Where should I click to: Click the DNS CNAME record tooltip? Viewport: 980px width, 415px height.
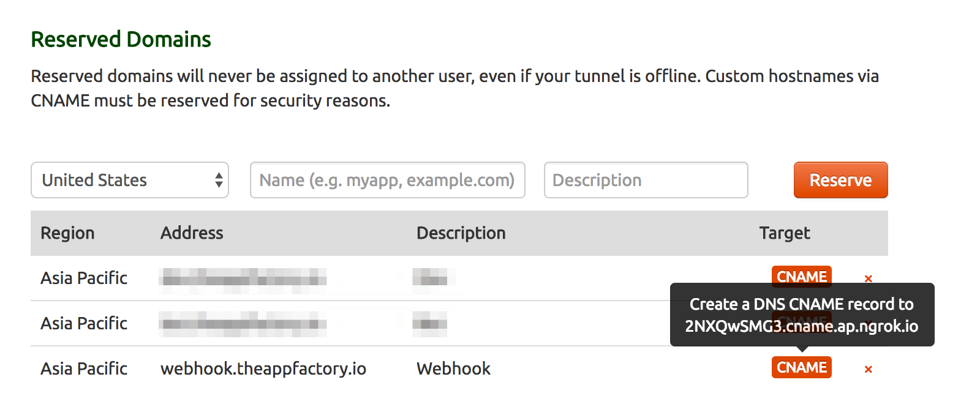802,315
